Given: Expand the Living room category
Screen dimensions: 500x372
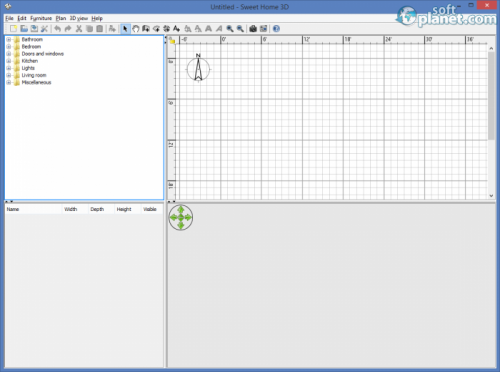Looking at the screenshot, I should 9,75.
